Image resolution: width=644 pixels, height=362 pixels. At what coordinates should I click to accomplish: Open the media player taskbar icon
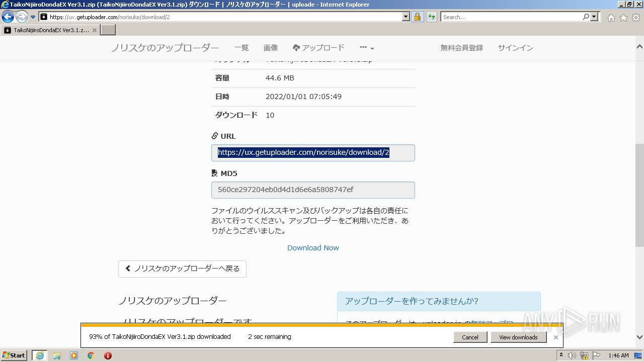pos(74,355)
